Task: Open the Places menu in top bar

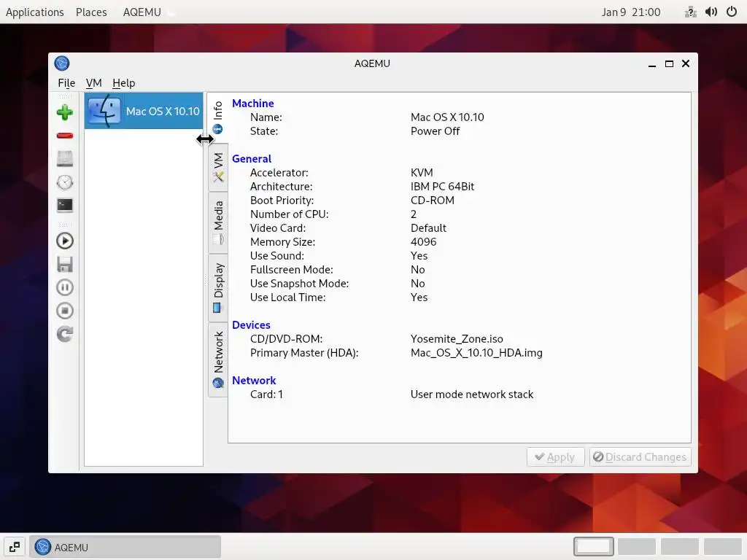Action: point(91,12)
